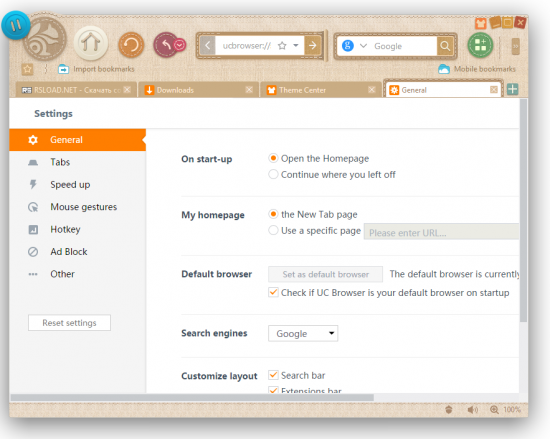Expand search engine chooser in search bar

[363, 46]
